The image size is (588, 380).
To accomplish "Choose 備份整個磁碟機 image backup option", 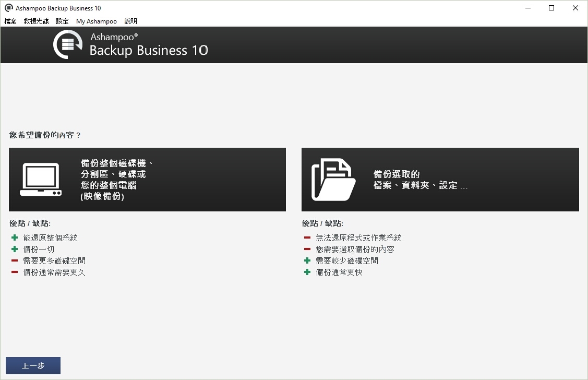I will point(147,180).
